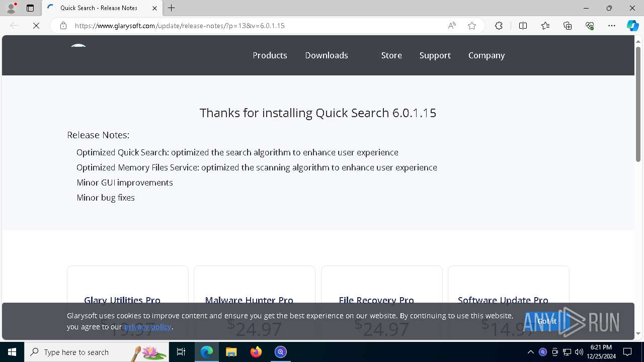Viewport: 644px width, 362px height.
Task: Click the page vertical scrollbar thumb
Action: click(638, 104)
